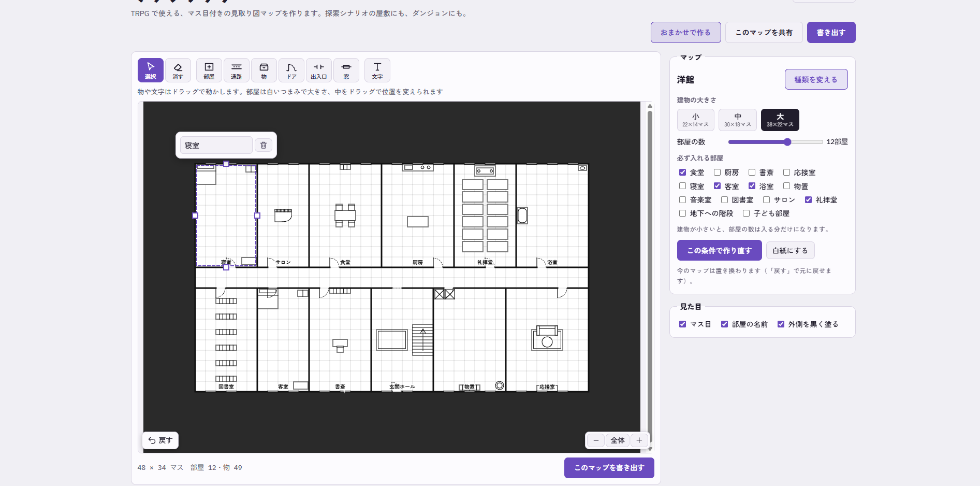Image resolution: width=980 pixels, height=486 pixels.
Task: Click the 礼拝堂 room label on map
Action: pos(485,262)
